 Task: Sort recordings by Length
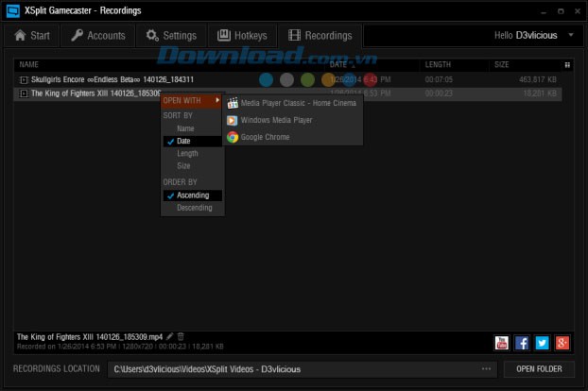[192, 154]
